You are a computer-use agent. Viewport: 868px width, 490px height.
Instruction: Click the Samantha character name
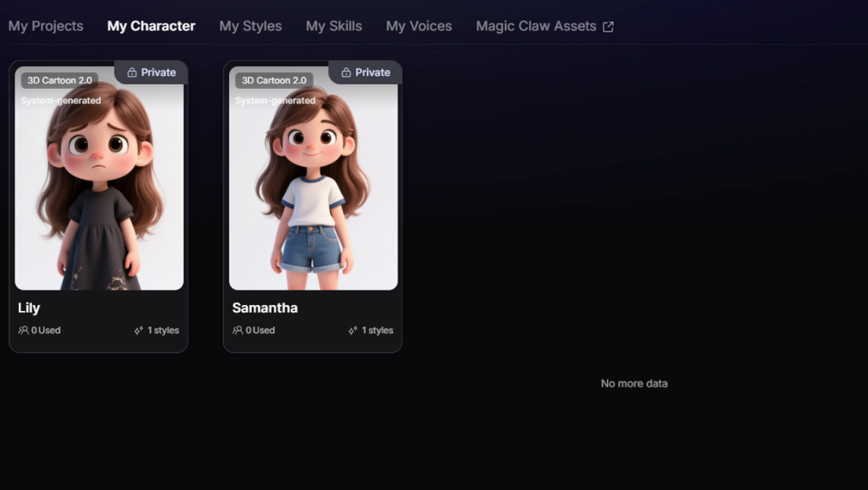tap(264, 308)
